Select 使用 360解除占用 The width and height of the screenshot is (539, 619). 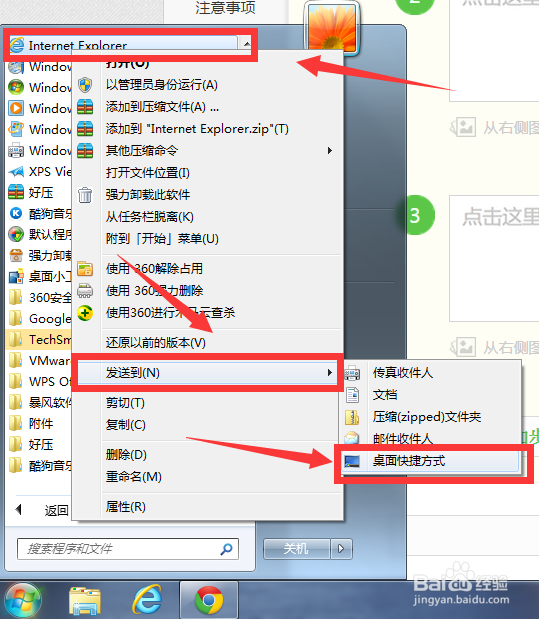click(154, 269)
